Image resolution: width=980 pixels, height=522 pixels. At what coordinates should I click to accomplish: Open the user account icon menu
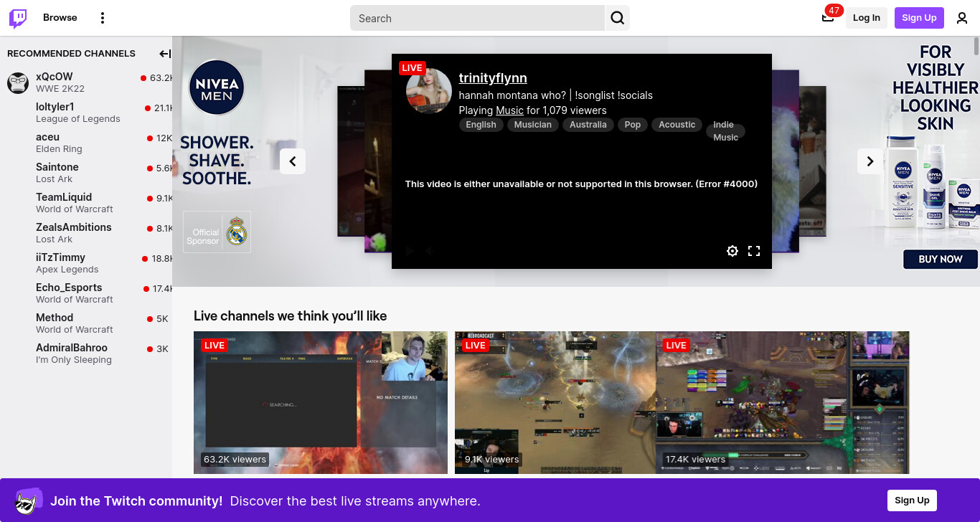coord(962,18)
